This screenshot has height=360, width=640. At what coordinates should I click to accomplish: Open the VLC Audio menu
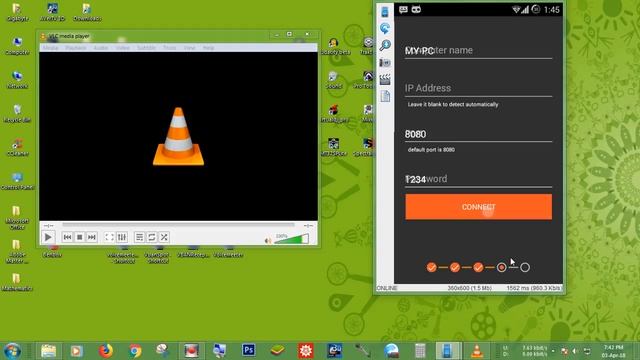click(101, 48)
